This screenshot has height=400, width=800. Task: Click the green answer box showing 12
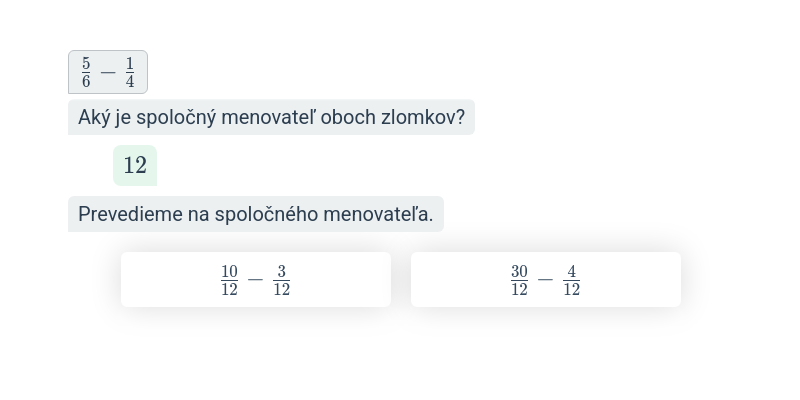135,166
